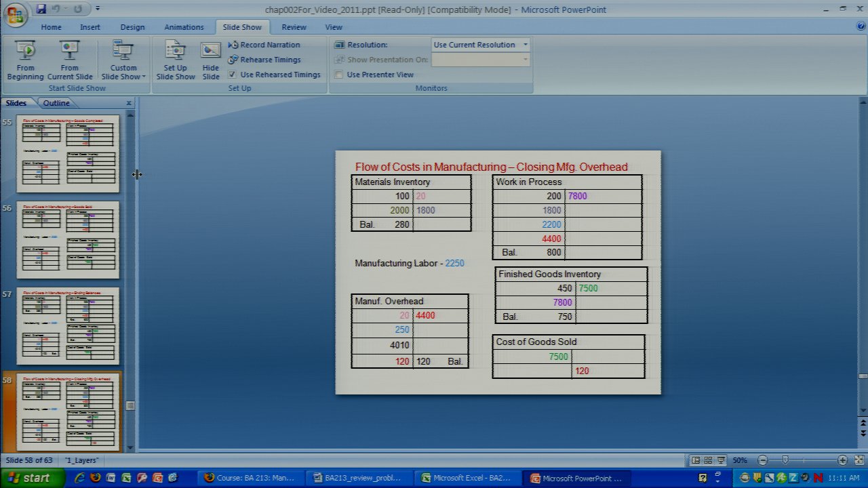Switch to the Outline pane tab
This screenshot has width=868, height=488.
[x=56, y=103]
